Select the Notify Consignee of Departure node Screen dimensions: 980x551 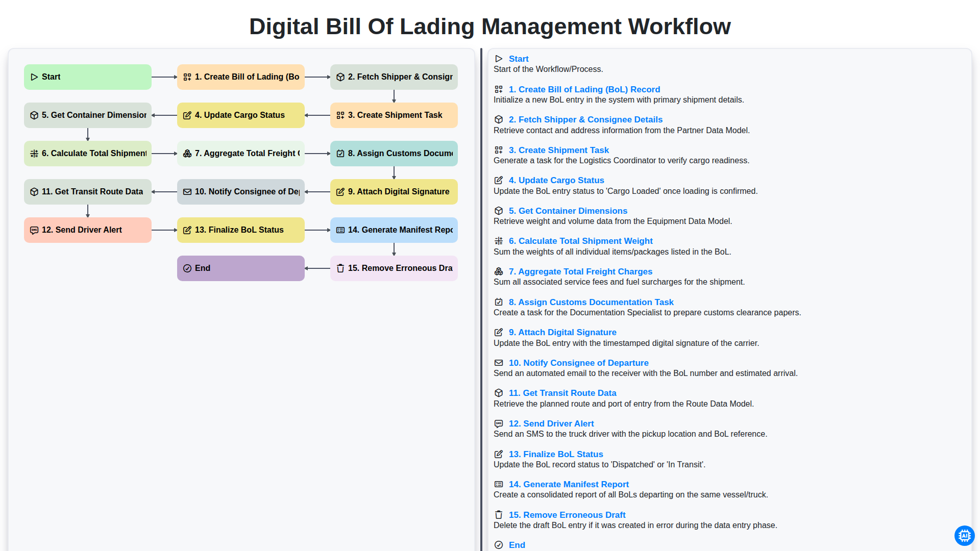click(x=241, y=192)
